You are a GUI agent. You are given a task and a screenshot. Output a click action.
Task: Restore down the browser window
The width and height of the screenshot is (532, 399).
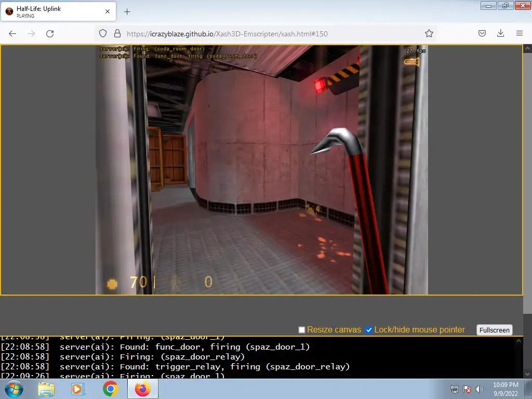coord(505,5)
